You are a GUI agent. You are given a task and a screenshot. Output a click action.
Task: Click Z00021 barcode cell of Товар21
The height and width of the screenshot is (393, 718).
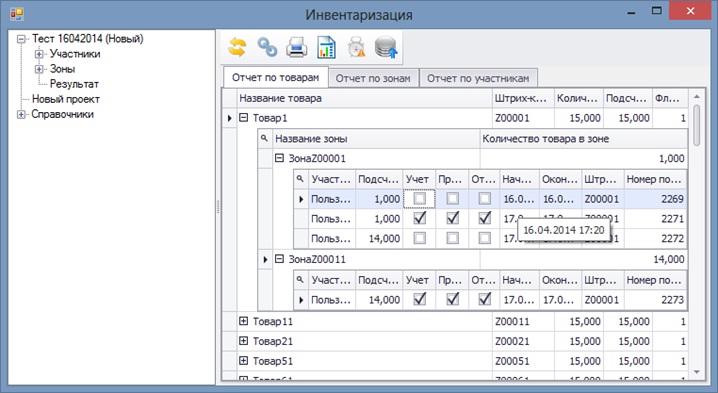coord(523,341)
